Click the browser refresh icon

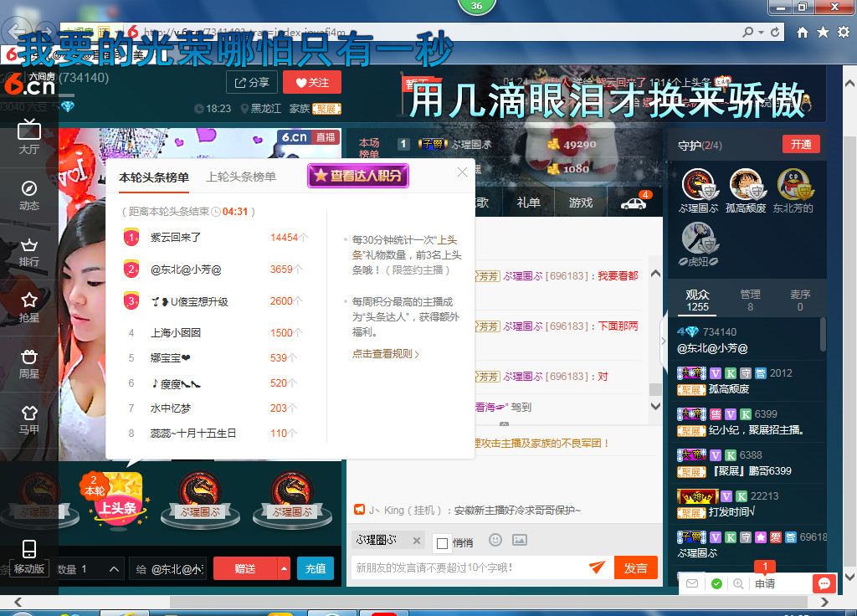point(775,33)
